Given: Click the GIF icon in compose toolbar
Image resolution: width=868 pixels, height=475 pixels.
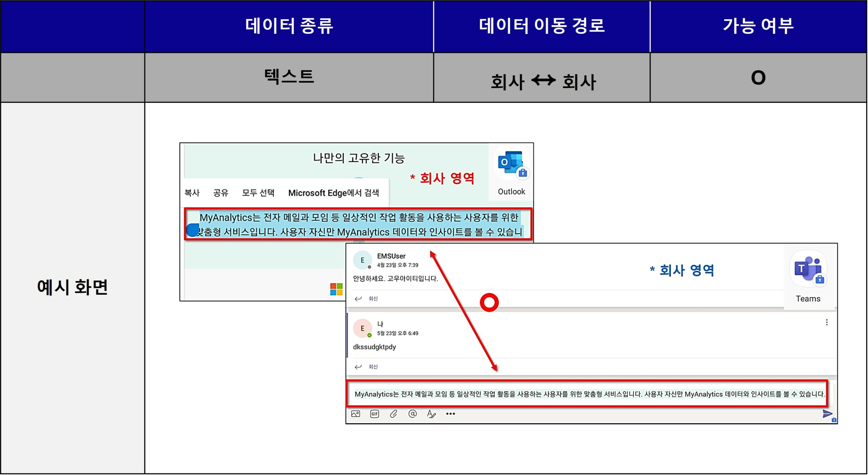Looking at the screenshot, I should pyautogui.click(x=374, y=414).
